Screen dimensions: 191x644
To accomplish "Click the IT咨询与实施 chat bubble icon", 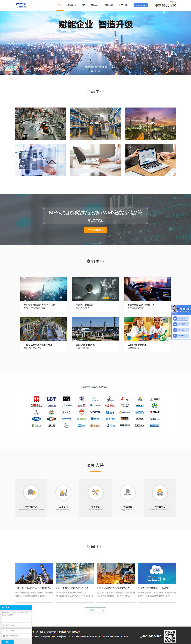I will (31, 492).
